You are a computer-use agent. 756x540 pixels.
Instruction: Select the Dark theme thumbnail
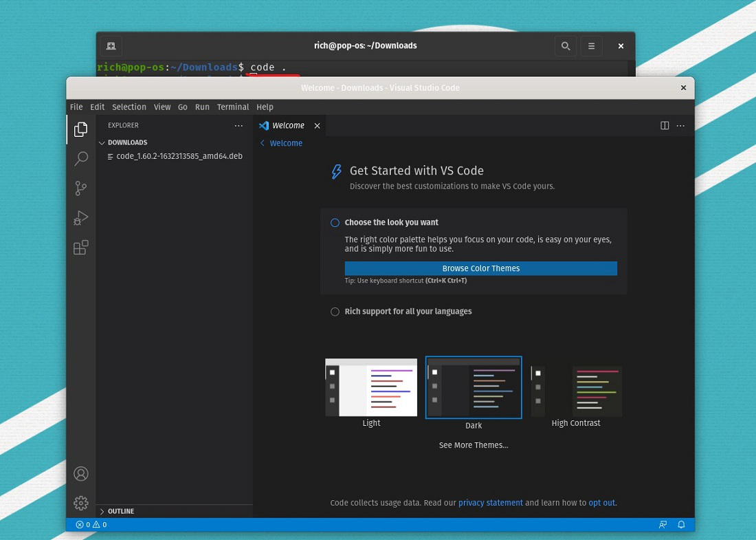(x=474, y=387)
